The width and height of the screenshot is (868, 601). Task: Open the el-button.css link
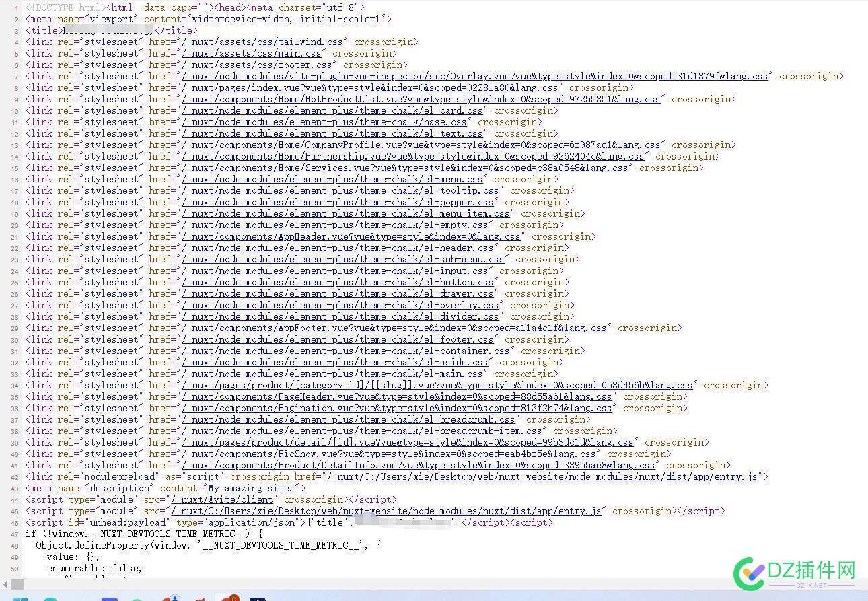[x=338, y=282]
